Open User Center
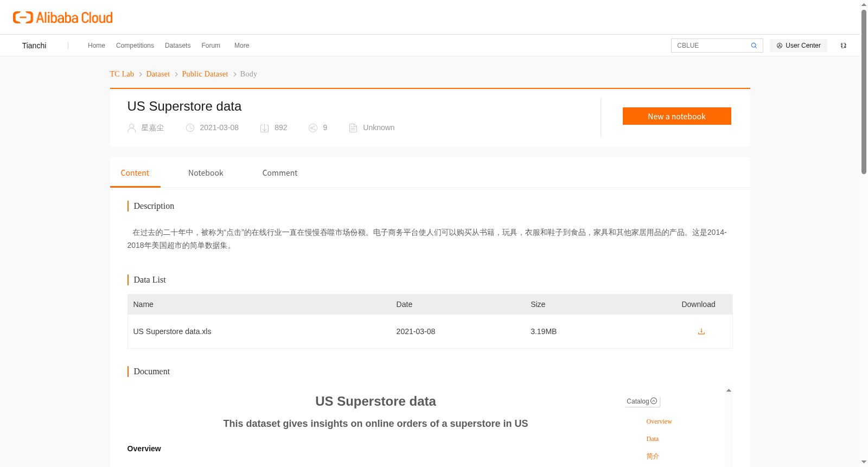 (799, 46)
